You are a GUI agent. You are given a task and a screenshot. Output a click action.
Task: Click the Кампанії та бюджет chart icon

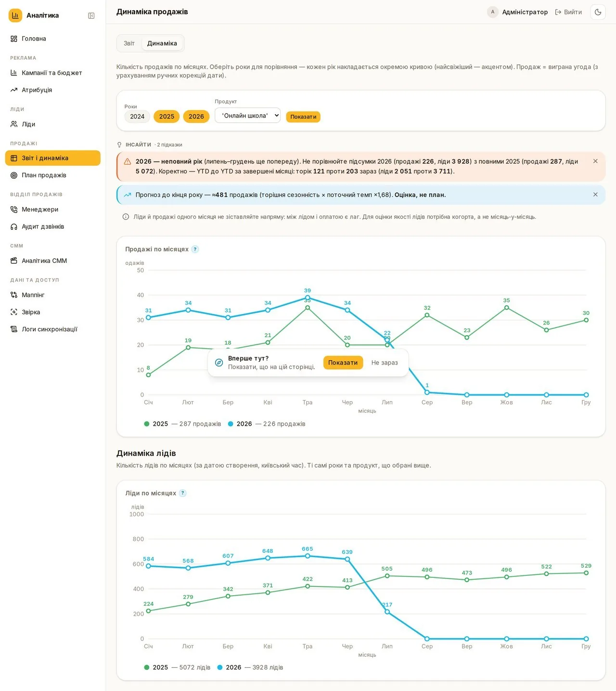click(14, 73)
